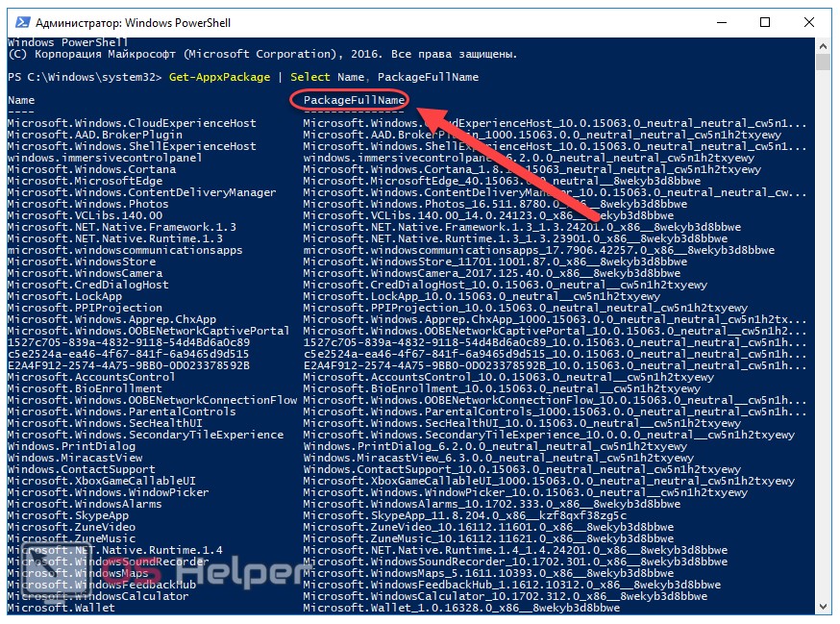
Task: Click the Microsoft.Windows.ShellExperienceHost name entry
Action: pyautogui.click(x=132, y=146)
